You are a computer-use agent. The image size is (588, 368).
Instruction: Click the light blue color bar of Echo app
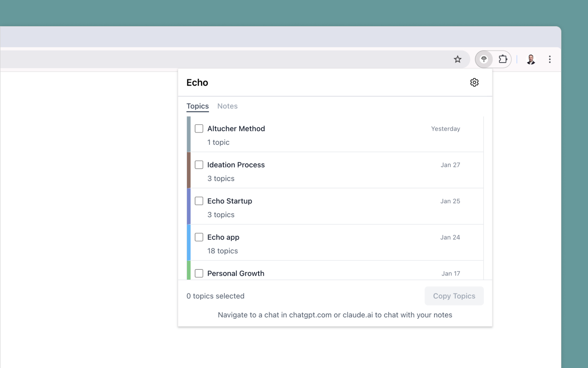pyautogui.click(x=189, y=242)
